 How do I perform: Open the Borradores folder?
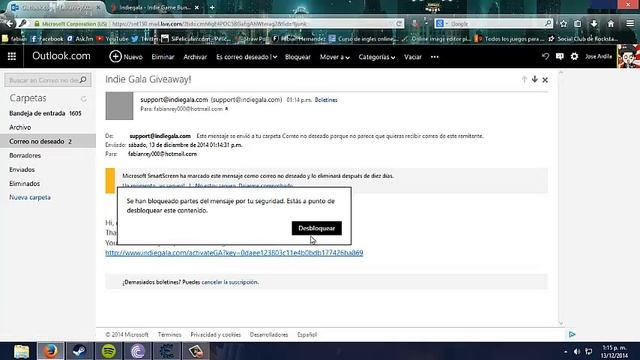click(x=48, y=156)
